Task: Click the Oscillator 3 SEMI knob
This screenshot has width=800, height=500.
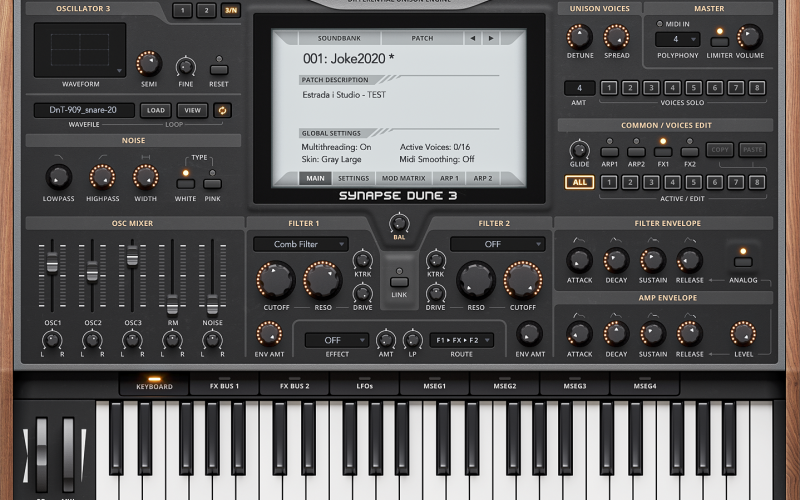Action: point(148,64)
